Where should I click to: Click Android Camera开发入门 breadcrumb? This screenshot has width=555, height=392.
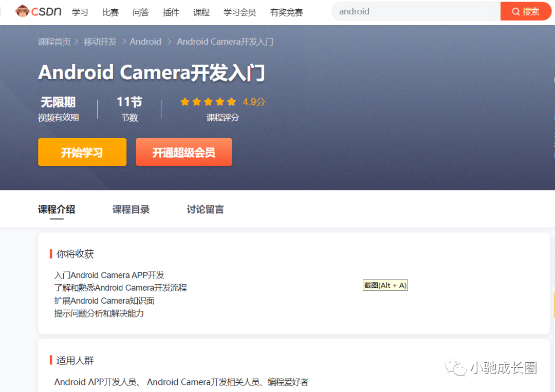(x=225, y=42)
